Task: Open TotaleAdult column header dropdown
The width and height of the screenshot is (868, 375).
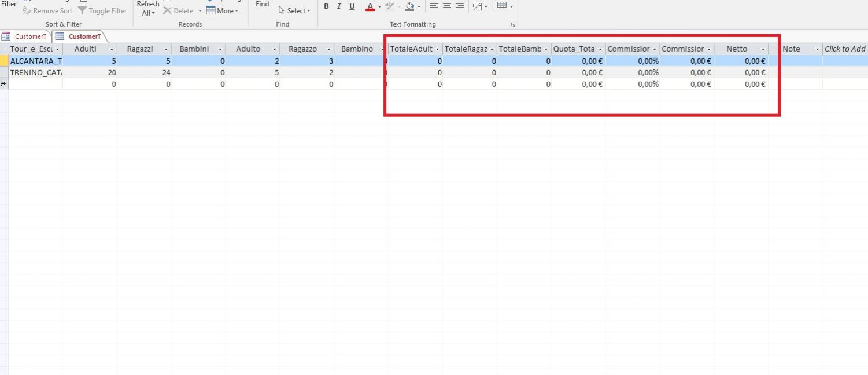Action: [438, 49]
